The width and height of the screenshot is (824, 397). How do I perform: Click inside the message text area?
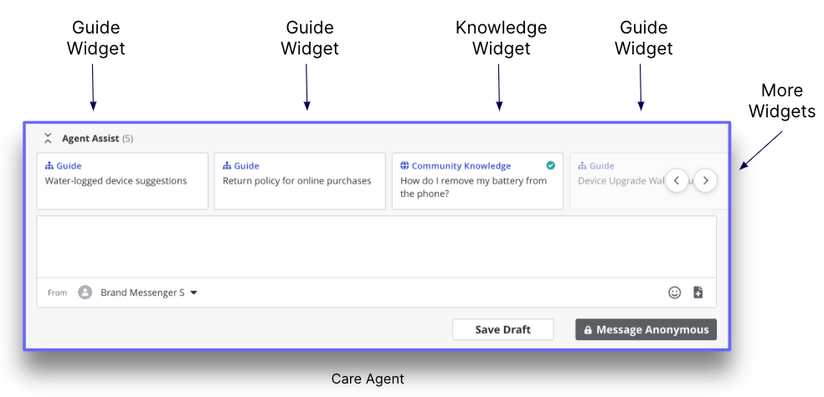(376, 246)
